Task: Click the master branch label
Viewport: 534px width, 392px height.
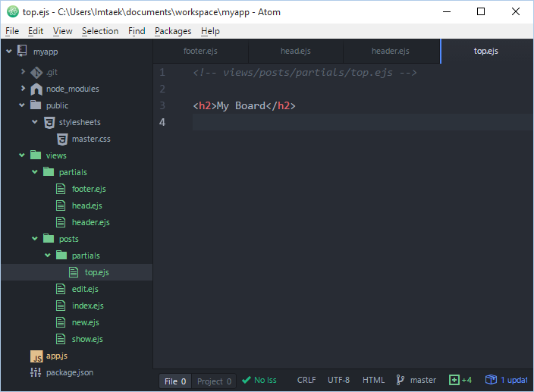Action: (x=423, y=380)
